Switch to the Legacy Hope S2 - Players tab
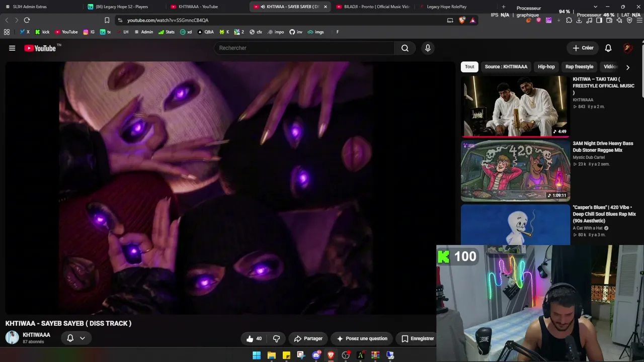Viewport: 644px width, 362px height. 124,7
